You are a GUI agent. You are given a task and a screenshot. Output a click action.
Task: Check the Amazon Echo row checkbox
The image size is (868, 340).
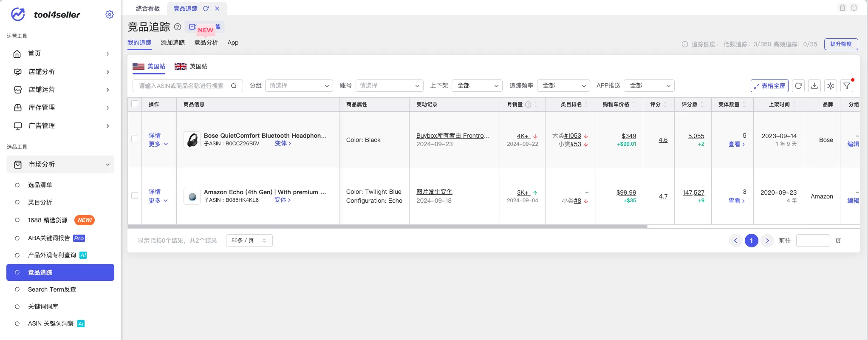click(135, 195)
